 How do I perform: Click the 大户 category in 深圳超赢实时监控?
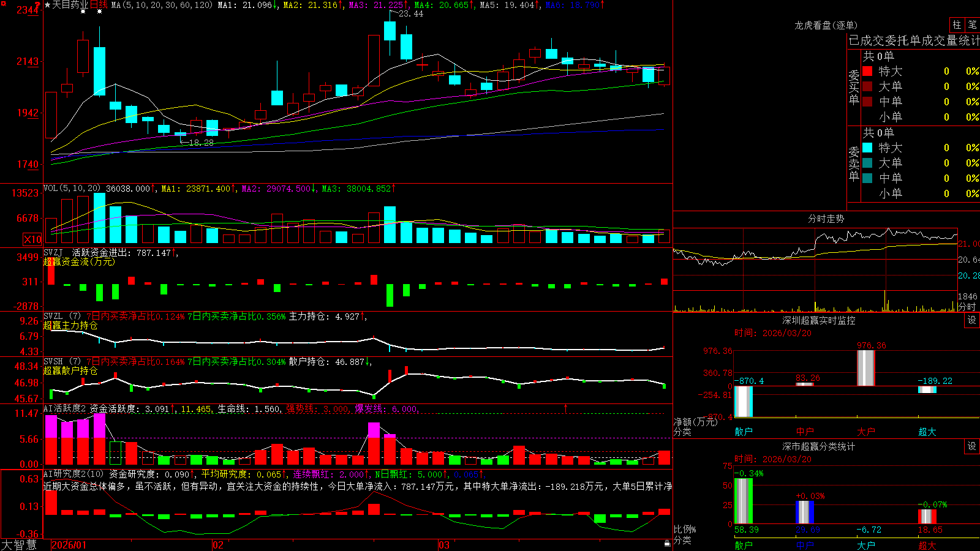click(x=866, y=432)
